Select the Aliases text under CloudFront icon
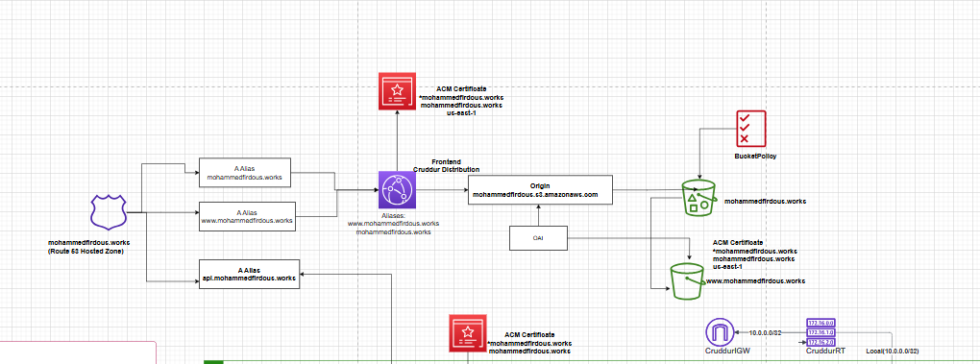The height and width of the screenshot is (364, 980). tap(393, 223)
